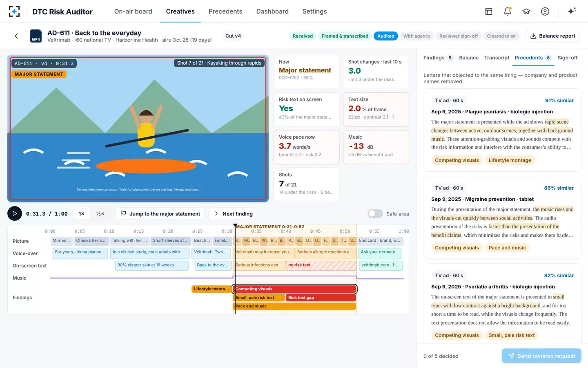588x368 pixels.
Task: Click the 'Ask your dermato...' voice-over clip
Action: pyautogui.click(x=380, y=253)
